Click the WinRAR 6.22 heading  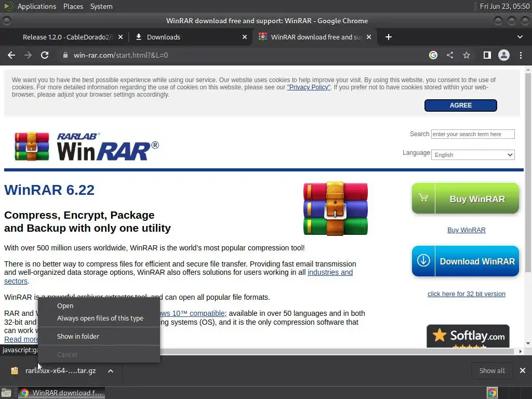[49, 190]
